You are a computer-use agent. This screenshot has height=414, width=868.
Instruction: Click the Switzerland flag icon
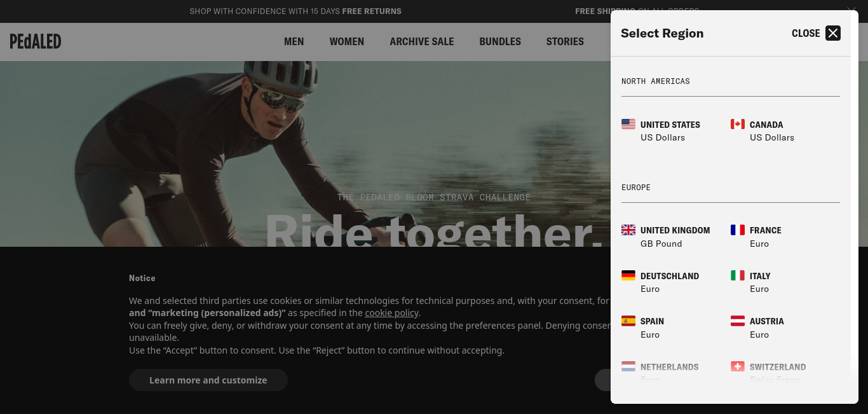pos(737,366)
